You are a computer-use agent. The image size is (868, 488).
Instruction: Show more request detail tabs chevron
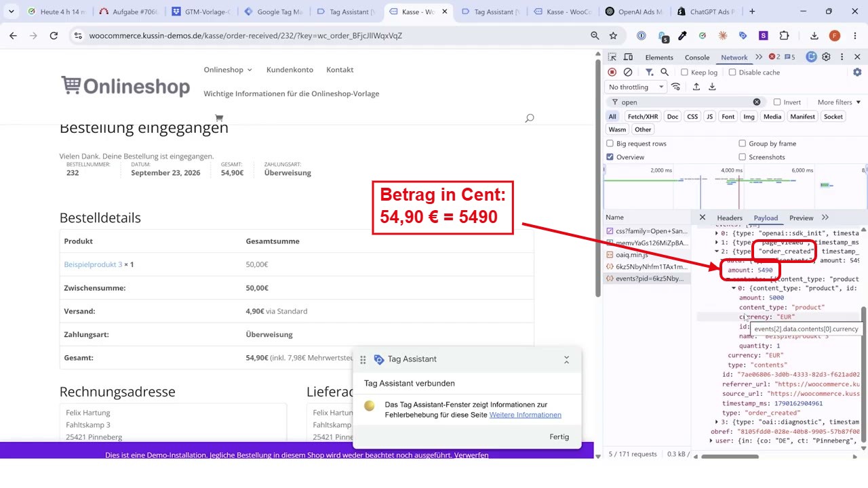tap(825, 218)
